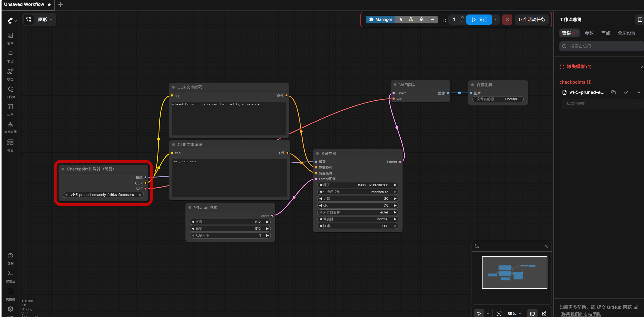This screenshot has height=317, width=644.
Task: Toggle the right side panel layout icon
Action: pyautogui.click(x=640, y=20)
